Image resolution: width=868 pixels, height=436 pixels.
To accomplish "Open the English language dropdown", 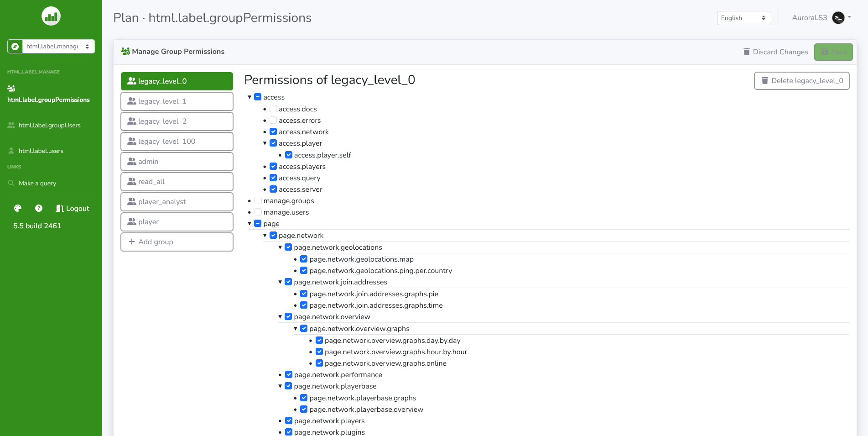I will point(743,18).
